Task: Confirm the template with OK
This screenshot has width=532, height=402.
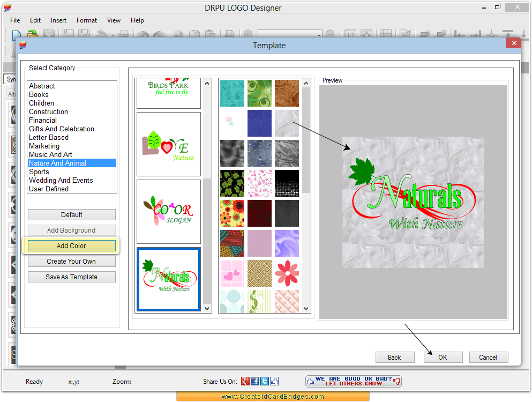Action: 443,358
